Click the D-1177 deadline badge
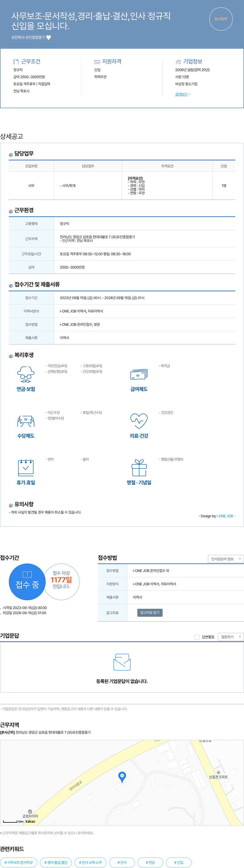The image size is (244, 868). click(x=221, y=19)
